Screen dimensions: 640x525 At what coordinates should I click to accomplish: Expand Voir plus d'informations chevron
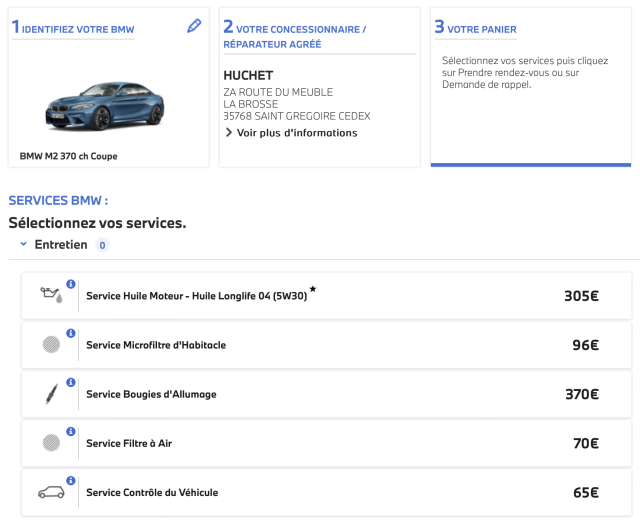click(229, 133)
